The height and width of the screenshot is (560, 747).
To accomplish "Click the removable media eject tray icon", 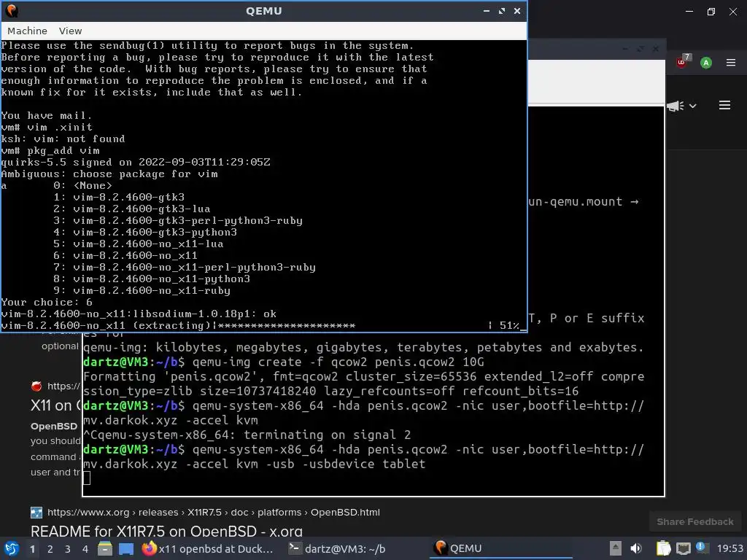I will [616, 548].
